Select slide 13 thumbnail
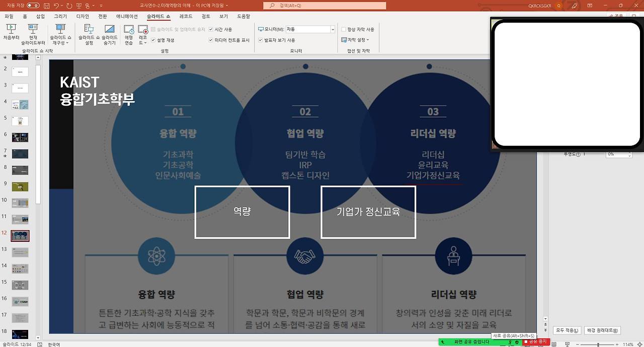This screenshot has width=644, height=347. 20,252
